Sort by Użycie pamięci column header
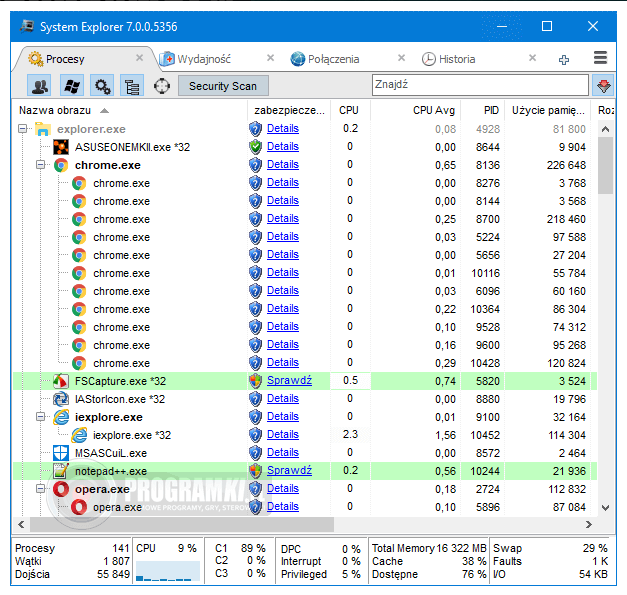627x595 pixels. (547, 110)
